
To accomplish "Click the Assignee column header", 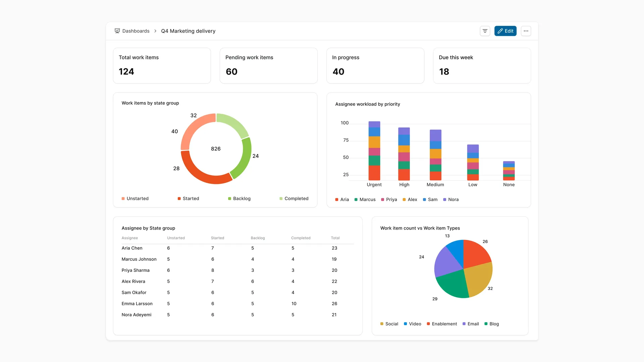I will pos(130,238).
